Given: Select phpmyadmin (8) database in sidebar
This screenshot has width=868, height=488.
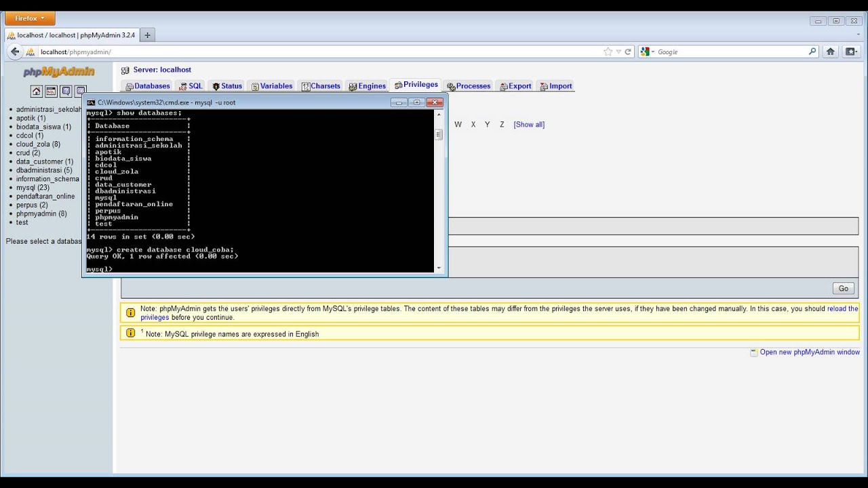Looking at the screenshot, I should click(x=41, y=214).
